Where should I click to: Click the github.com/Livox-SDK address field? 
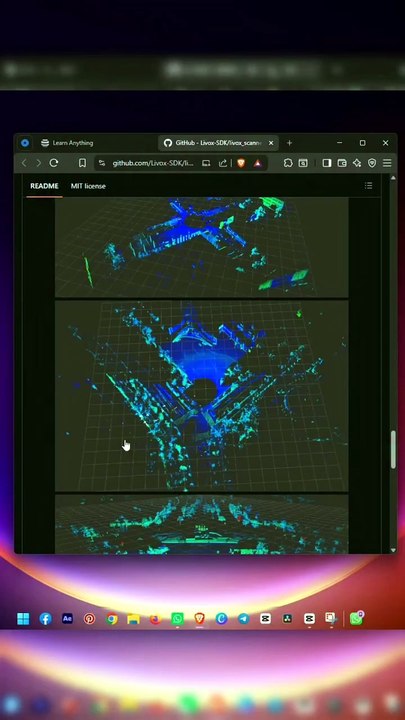pyautogui.click(x=152, y=163)
